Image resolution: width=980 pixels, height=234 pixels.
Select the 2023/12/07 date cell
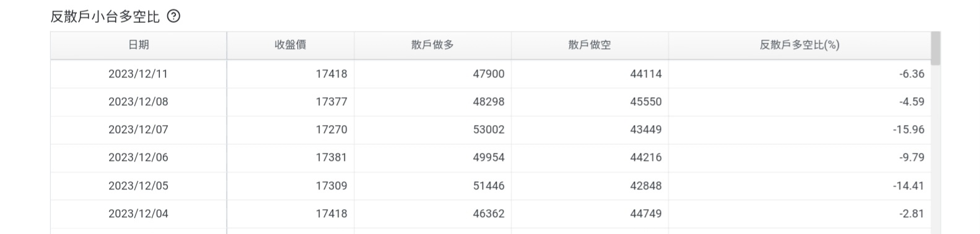click(x=138, y=129)
